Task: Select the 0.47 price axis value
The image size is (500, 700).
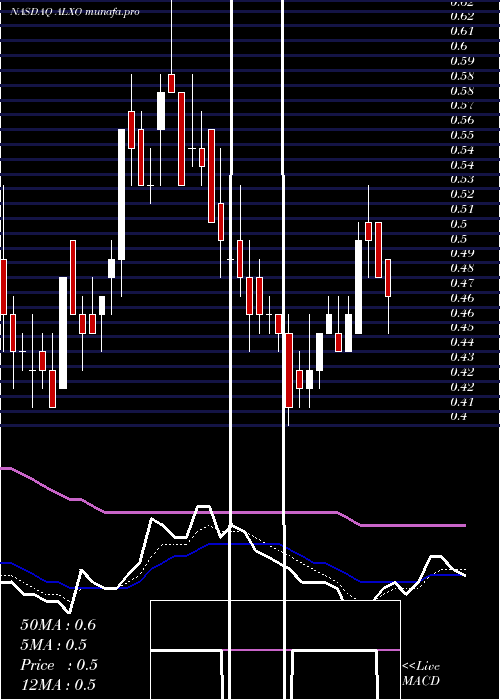Action: [462, 283]
